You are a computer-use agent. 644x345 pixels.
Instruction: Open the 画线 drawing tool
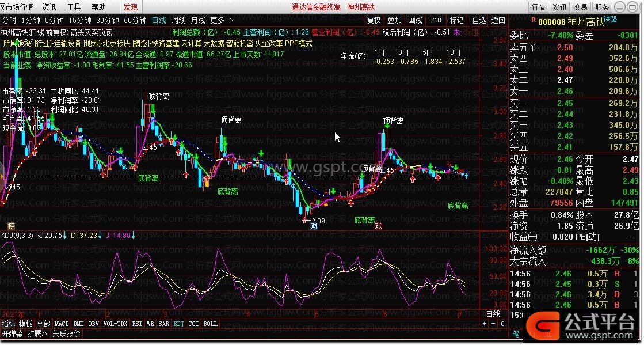pos(415,20)
